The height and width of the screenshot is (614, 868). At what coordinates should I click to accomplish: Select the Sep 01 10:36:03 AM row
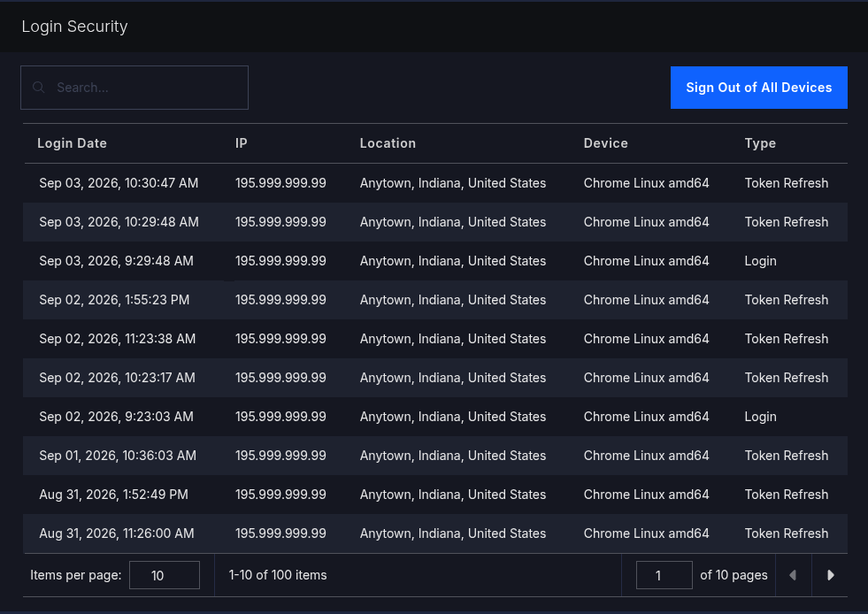(x=435, y=456)
